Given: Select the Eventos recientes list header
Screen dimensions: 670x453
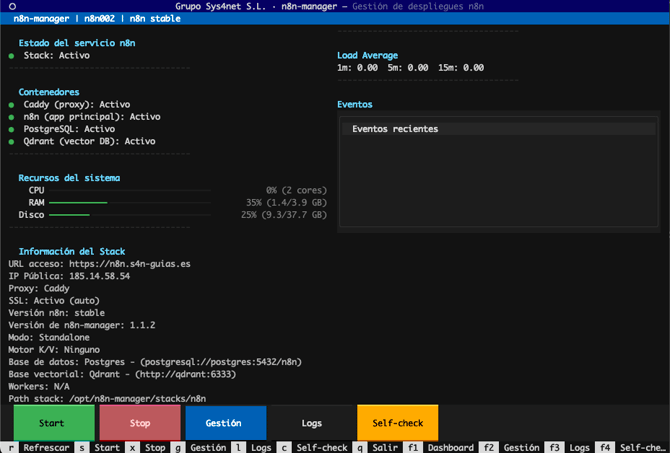Looking at the screenshot, I should click(x=395, y=129).
